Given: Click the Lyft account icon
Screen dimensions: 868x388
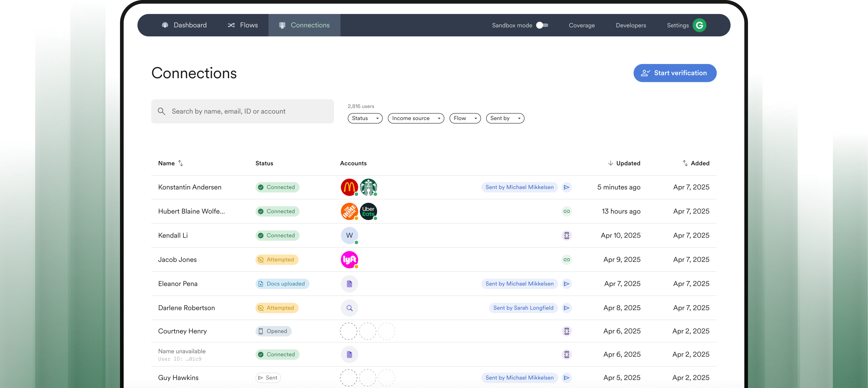Looking at the screenshot, I should tap(349, 259).
